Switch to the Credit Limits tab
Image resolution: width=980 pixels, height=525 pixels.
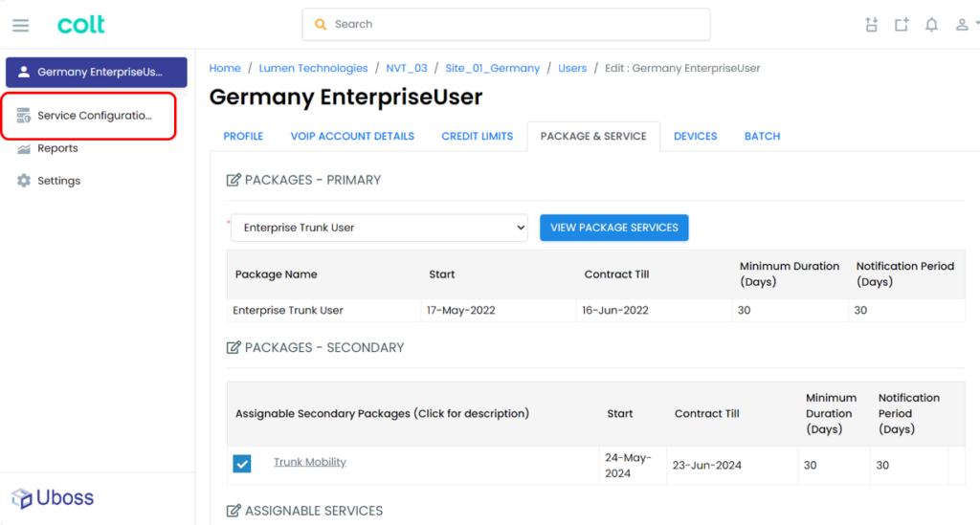tap(477, 136)
